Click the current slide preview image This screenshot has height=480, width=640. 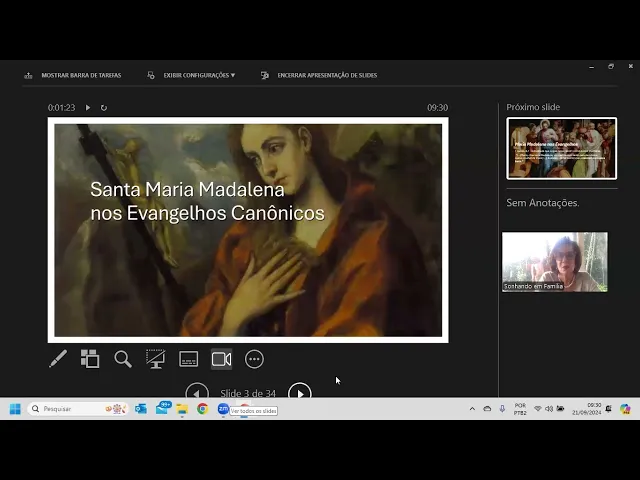click(x=248, y=230)
